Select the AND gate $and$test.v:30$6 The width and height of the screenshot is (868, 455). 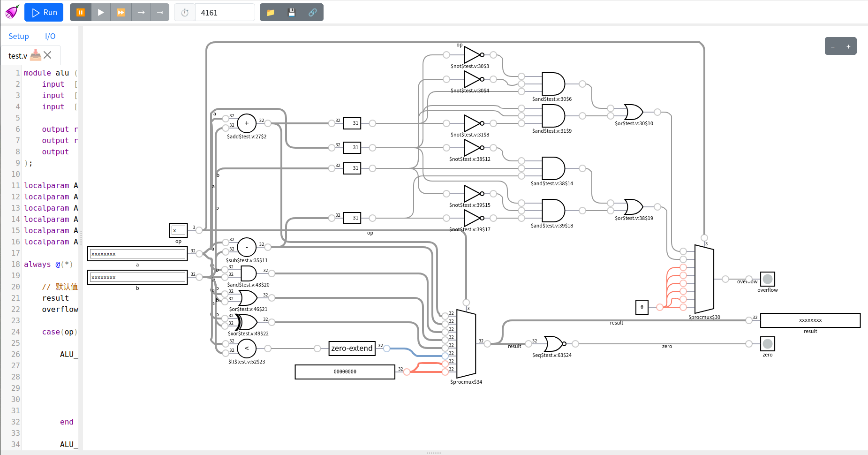pyautogui.click(x=553, y=84)
